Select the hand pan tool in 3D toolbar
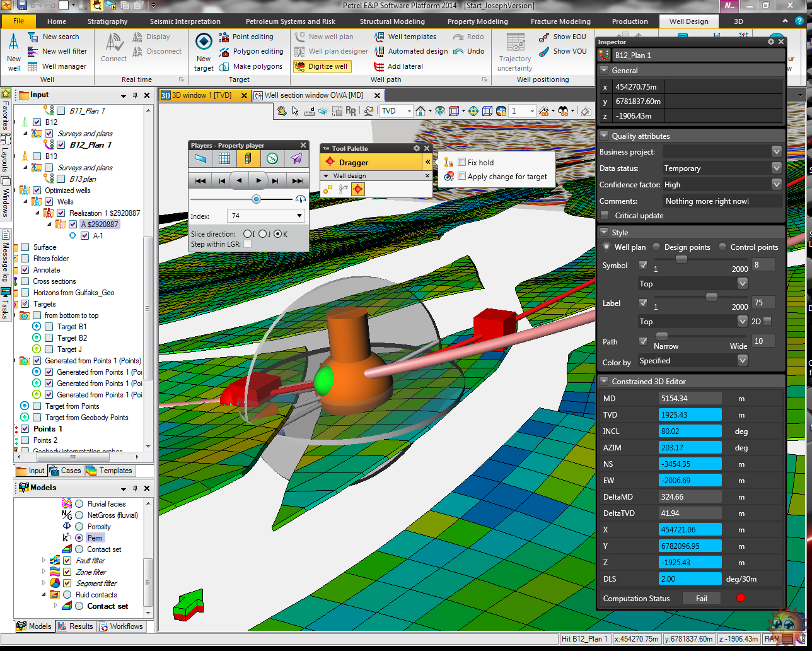Image resolution: width=812 pixels, height=651 pixels. tap(282, 111)
